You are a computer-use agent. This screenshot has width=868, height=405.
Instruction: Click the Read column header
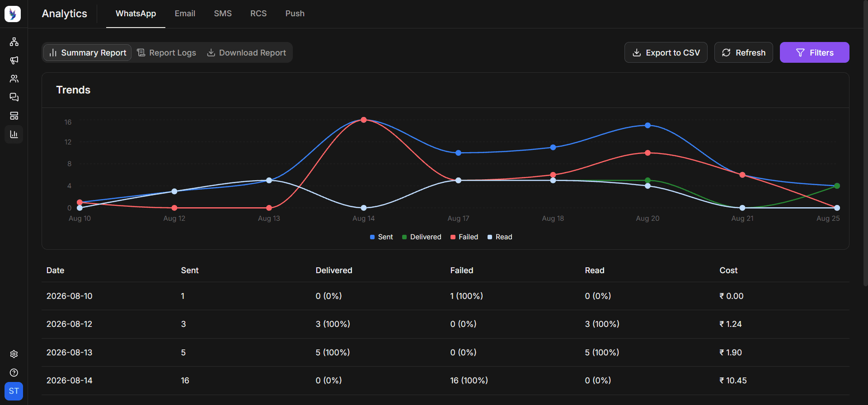(x=595, y=270)
